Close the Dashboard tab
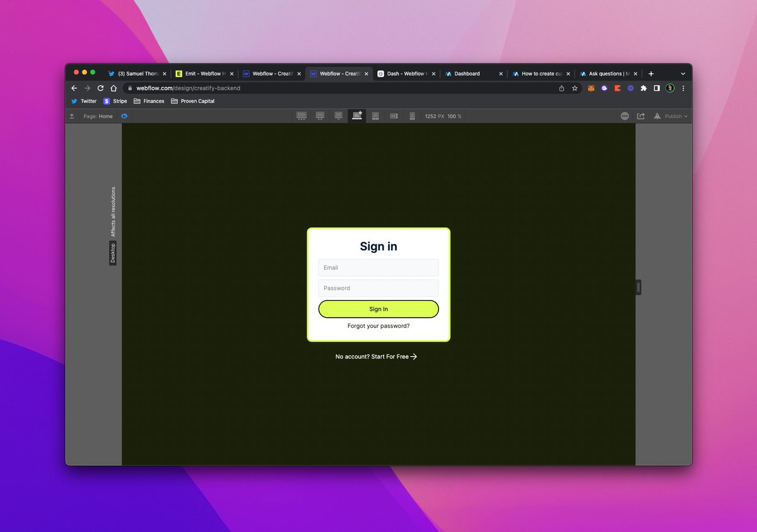 click(x=502, y=74)
